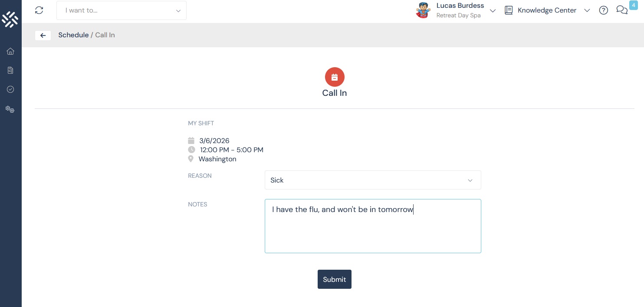Click the app logo in sidebar

point(10,20)
